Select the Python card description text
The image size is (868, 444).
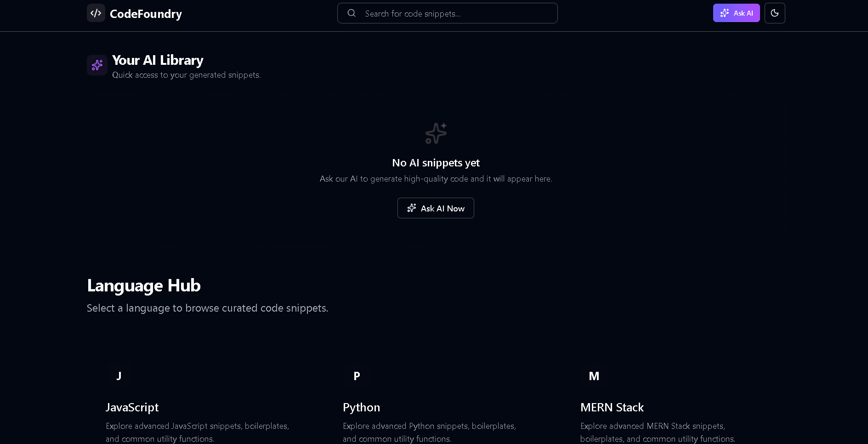tap(429, 432)
